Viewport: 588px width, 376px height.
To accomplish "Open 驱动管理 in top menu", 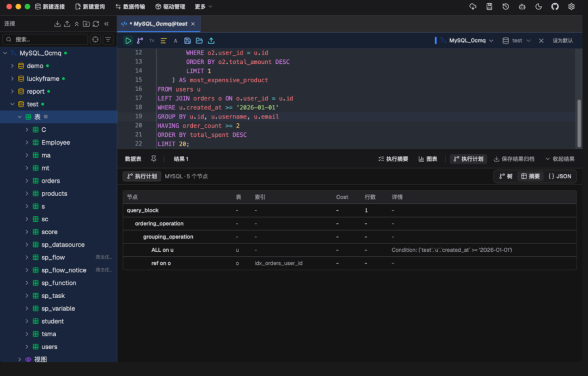I will [170, 7].
